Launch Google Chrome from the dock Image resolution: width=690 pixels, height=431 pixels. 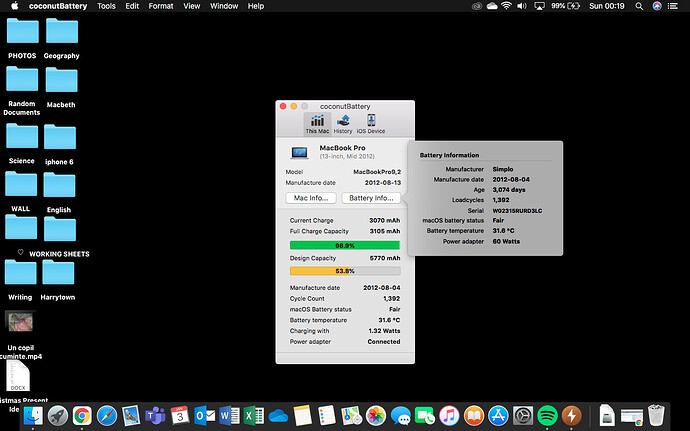coord(82,416)
